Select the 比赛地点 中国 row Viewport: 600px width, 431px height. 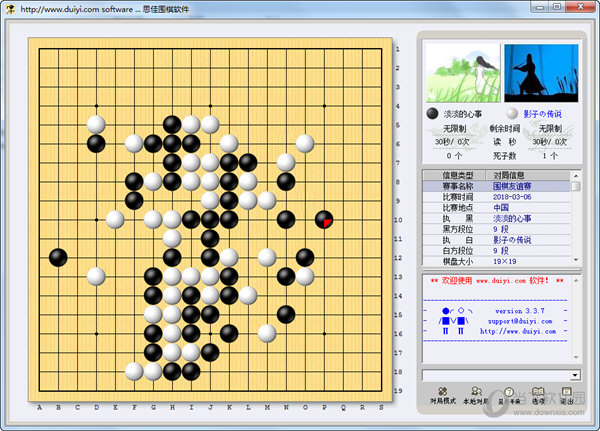[497, 208]
